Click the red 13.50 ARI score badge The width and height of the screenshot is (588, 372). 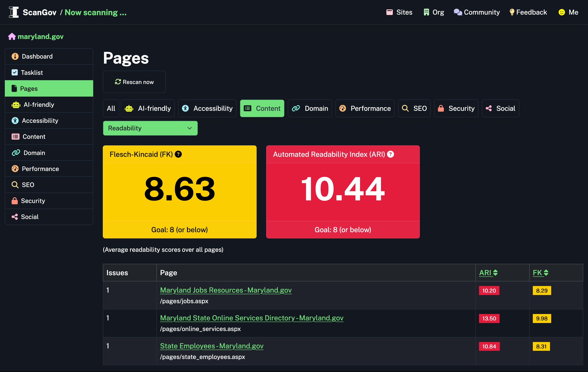pyautogui.click(x=489, y=319)
